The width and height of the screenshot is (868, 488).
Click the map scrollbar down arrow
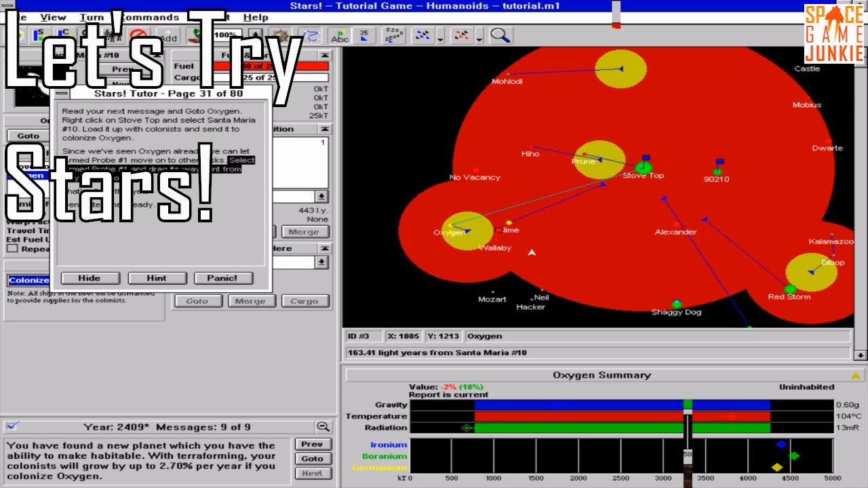click(861, 354)
